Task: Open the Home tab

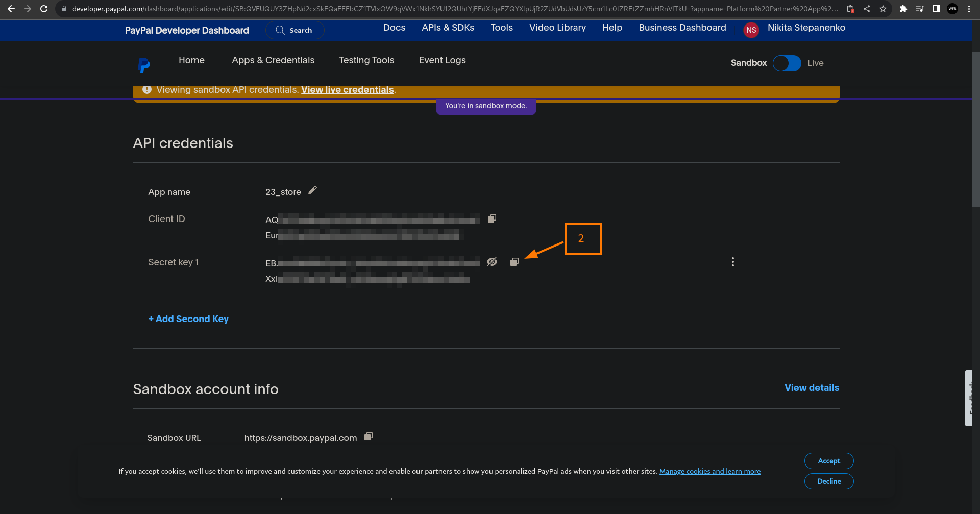Action: tap(191, 60)
